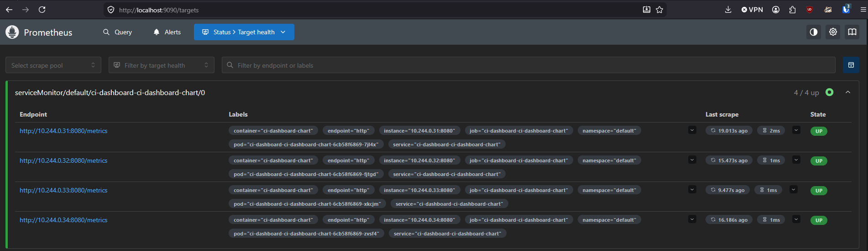Focus the Filter by endpoint or labels field
Image resolution: width=868 pixels, height=251 pixels.
528,65
